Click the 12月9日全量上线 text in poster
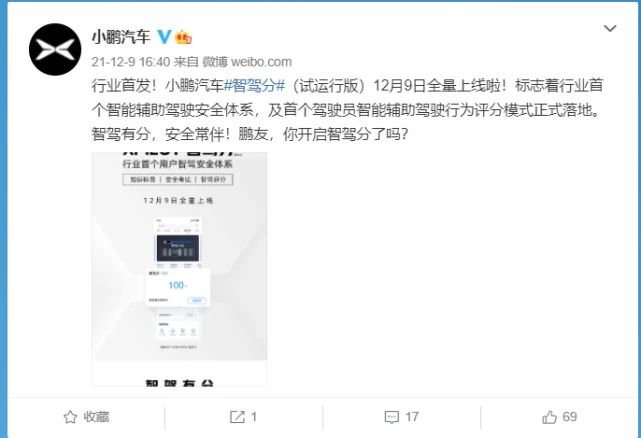Viewport: 641px width, 438px height. 178,200
